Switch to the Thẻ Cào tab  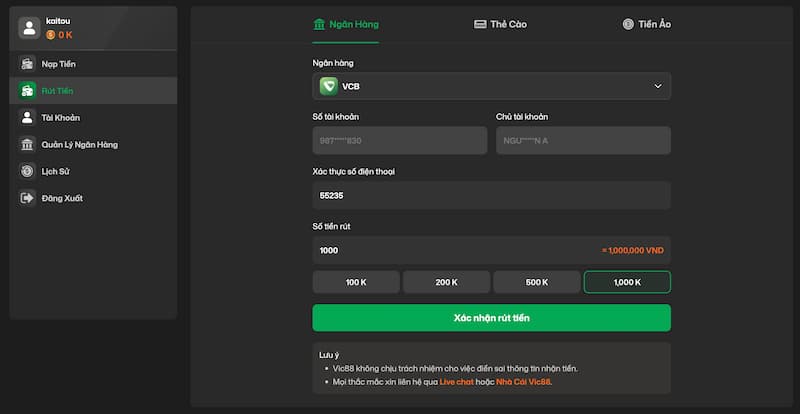click(x=500, y=24)
